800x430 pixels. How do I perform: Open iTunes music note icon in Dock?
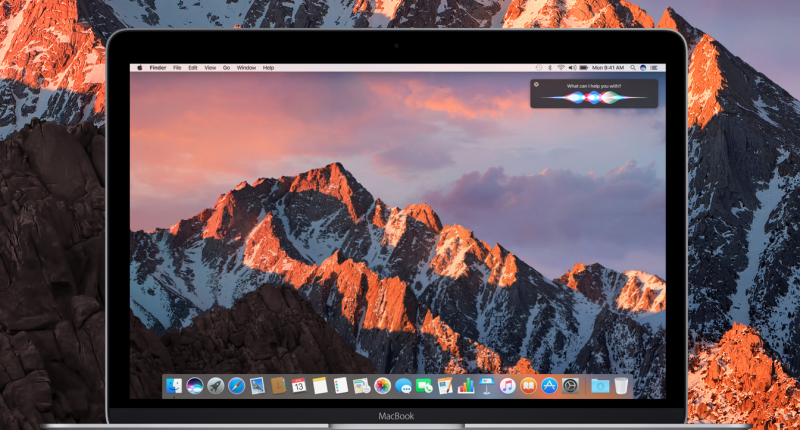click(507, 386)
